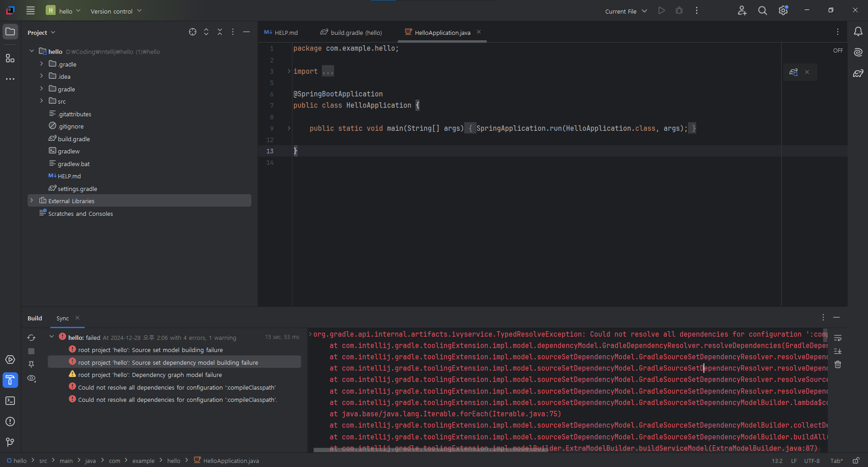Viewport: 868px width, 467px height.
Task: Select opened file in Project tree
Action: coord(193,32)
